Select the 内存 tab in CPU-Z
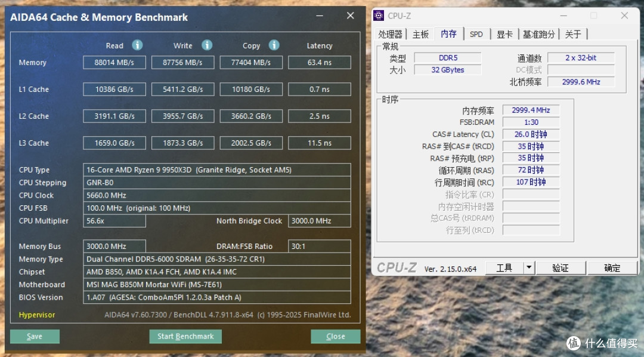 click(x=448, y=33)
